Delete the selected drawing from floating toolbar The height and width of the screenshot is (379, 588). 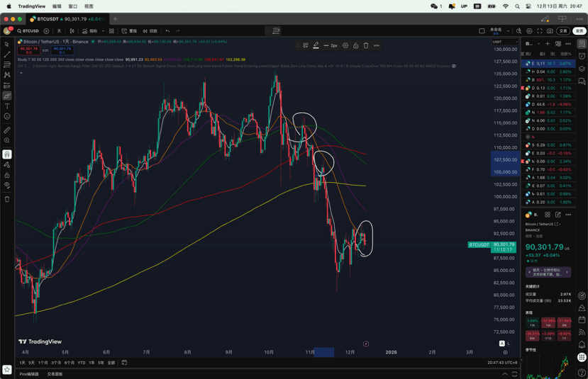pyautogui.click(x=366, y=45)
